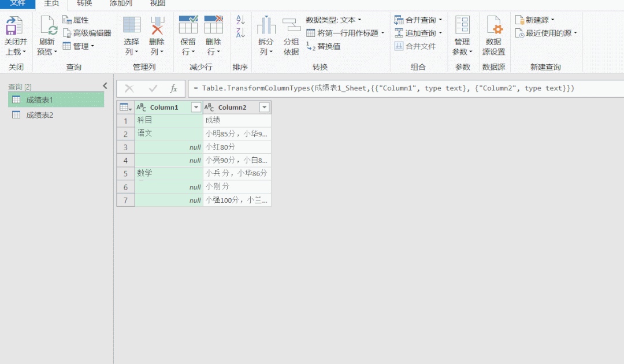Open the New Source (新建源) dropdown

pyautogui.click(x=534, y=20)
